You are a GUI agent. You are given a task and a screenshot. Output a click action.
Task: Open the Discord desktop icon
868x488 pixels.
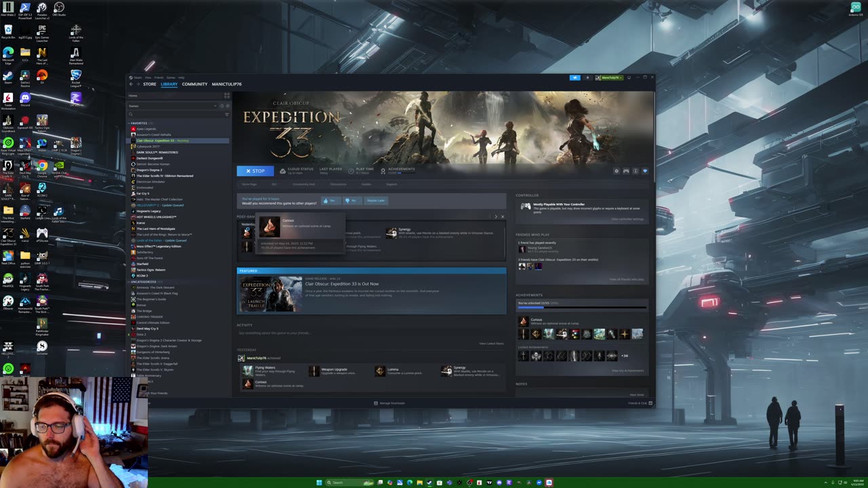(x=25, y=100)
